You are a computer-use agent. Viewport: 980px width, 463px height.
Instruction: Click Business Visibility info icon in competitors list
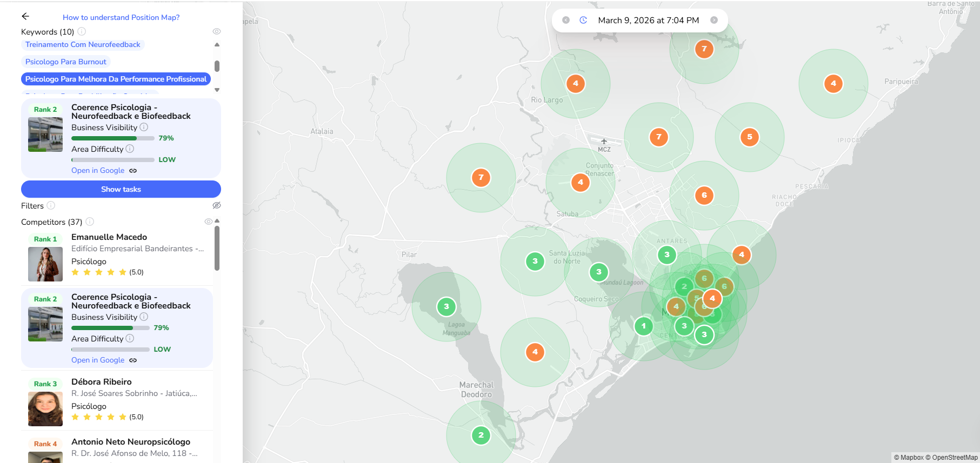click(144, 317)
